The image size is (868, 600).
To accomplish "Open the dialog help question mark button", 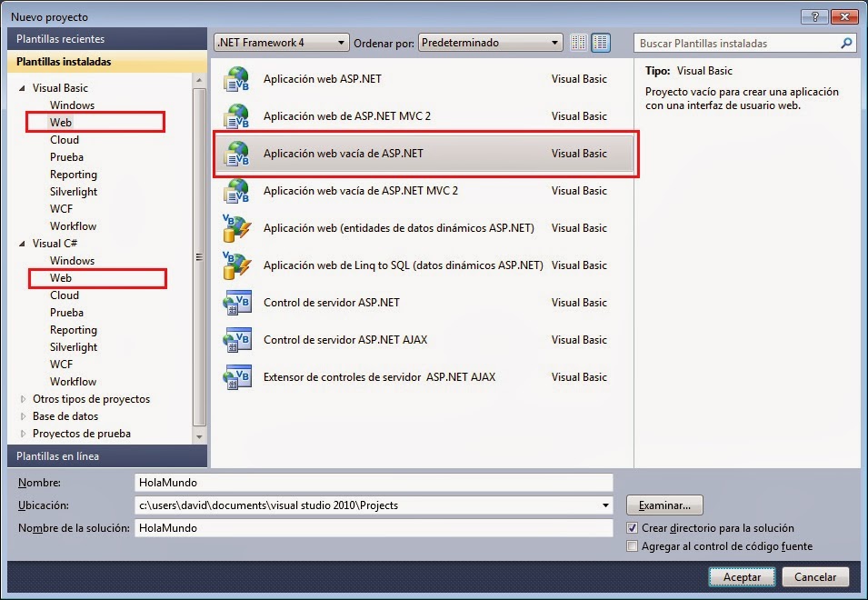I will (815, 16).
